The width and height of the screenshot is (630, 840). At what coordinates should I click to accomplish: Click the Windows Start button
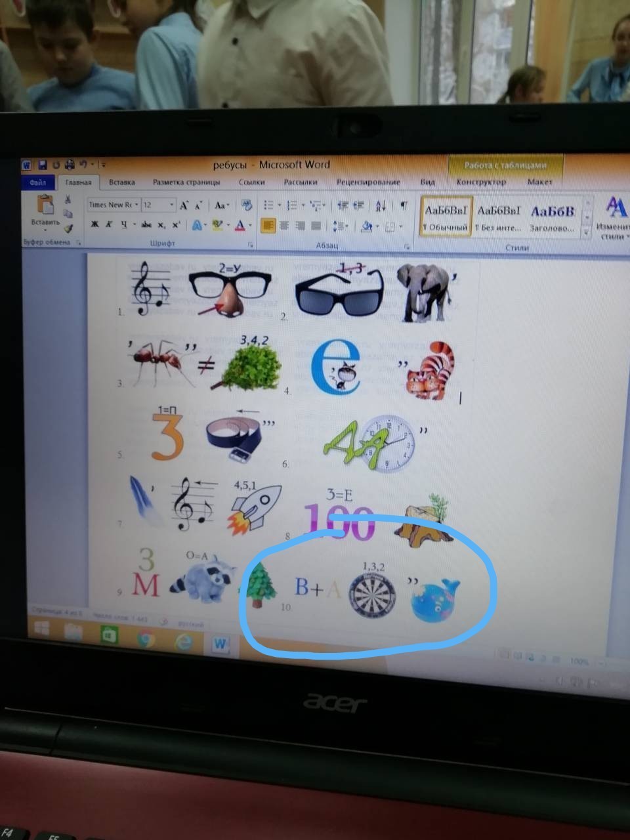(x=42, y=629)
